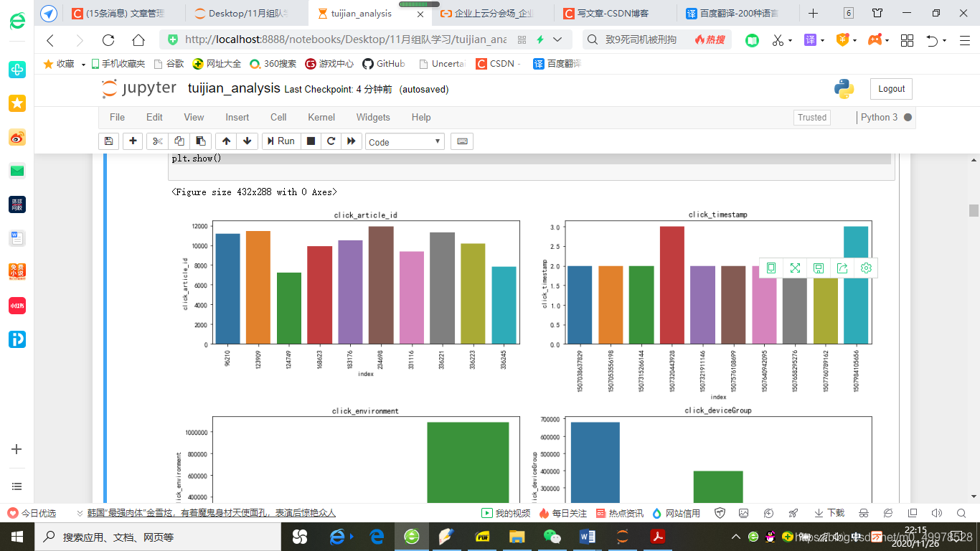
Task: Open 下载 downloads in status bar
Action: [x=830, y=513]
